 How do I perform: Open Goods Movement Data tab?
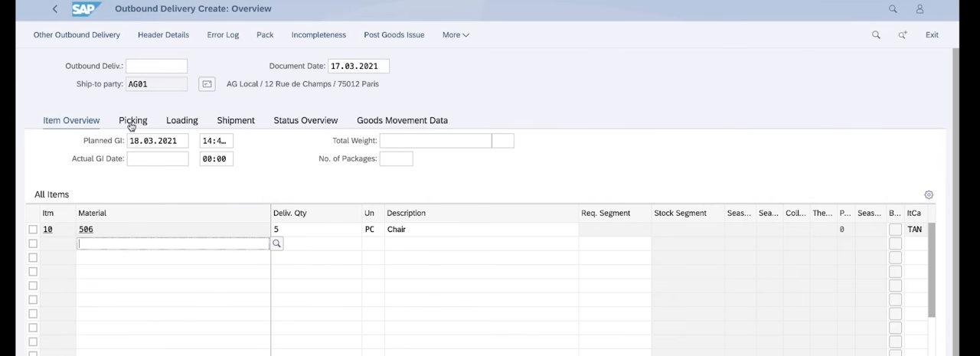[402, 120]
